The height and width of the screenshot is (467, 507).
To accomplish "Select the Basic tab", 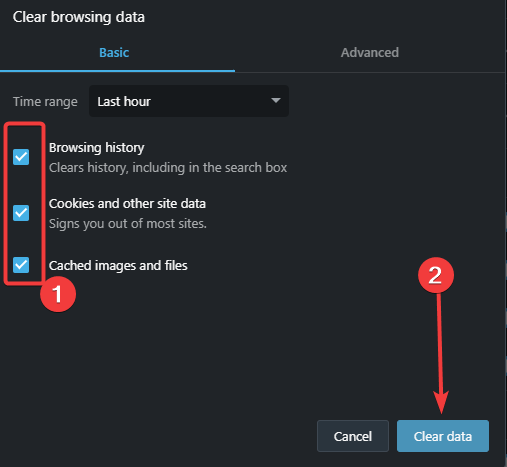I will tap(114, 53).
